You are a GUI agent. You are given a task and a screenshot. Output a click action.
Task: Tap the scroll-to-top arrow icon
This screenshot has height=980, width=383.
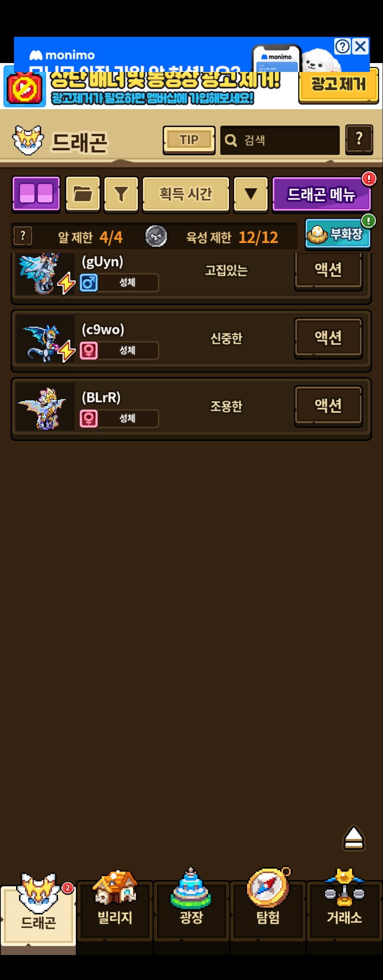pos(354,838)
